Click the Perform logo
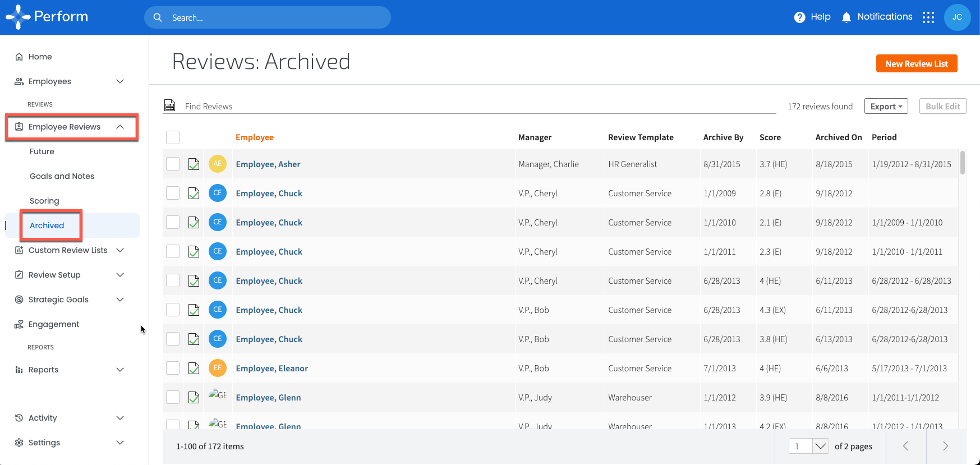 pyautogui.click(x=47, y=17)
